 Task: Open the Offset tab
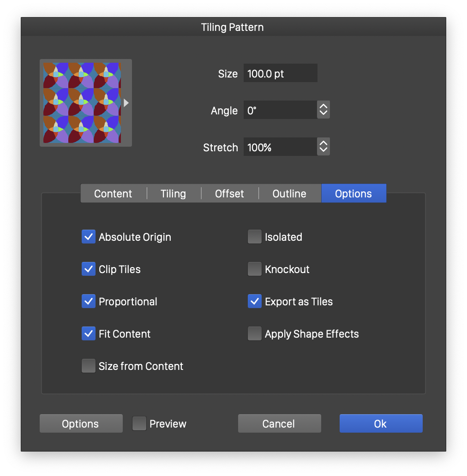coord(229,194)
